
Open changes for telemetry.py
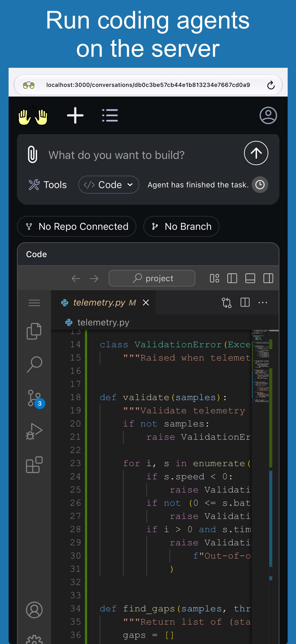coord(227,303)
